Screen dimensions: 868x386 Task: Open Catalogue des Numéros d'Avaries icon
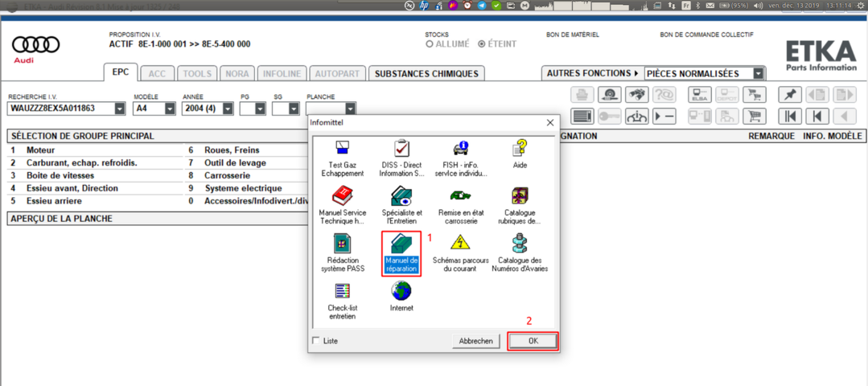(x=520, y=253)
